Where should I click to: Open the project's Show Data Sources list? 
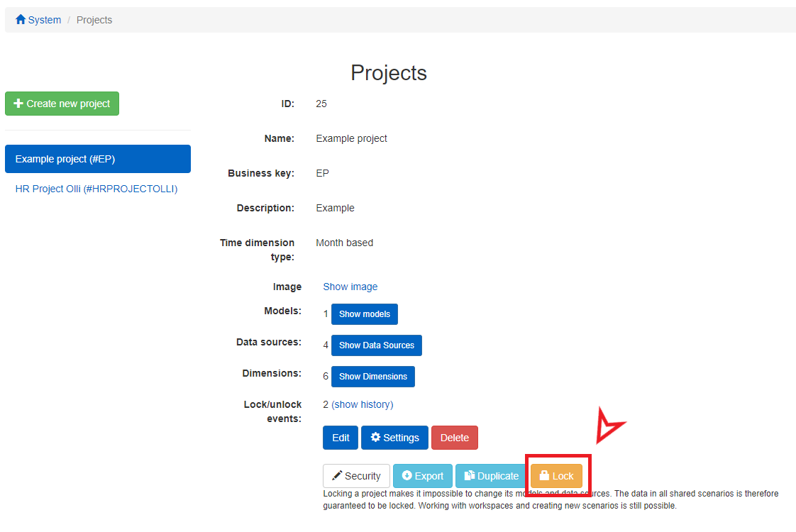pyautogui.click(x=376, y=345)
